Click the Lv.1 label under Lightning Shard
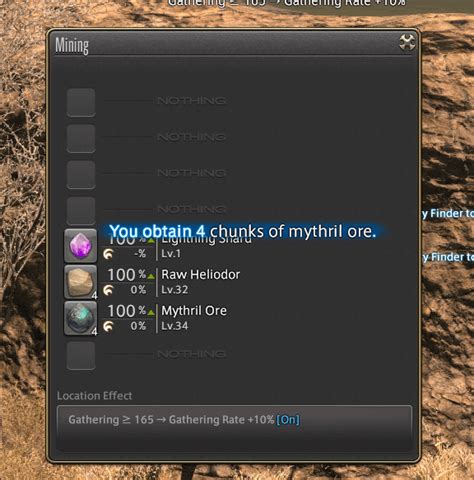 tap(171, 254)
